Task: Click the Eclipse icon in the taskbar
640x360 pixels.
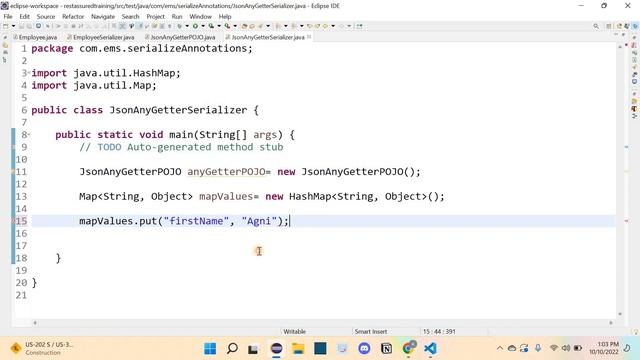Action: pyautogui.click(x=276, y=349)
